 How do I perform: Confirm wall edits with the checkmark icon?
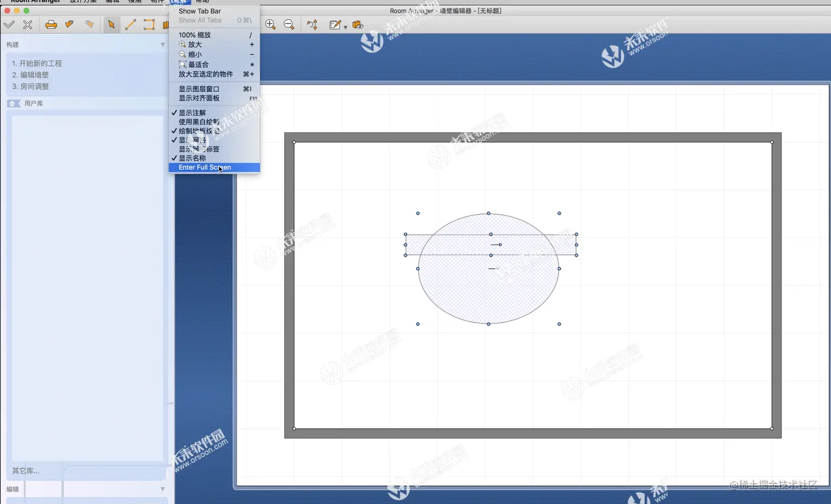9,24
